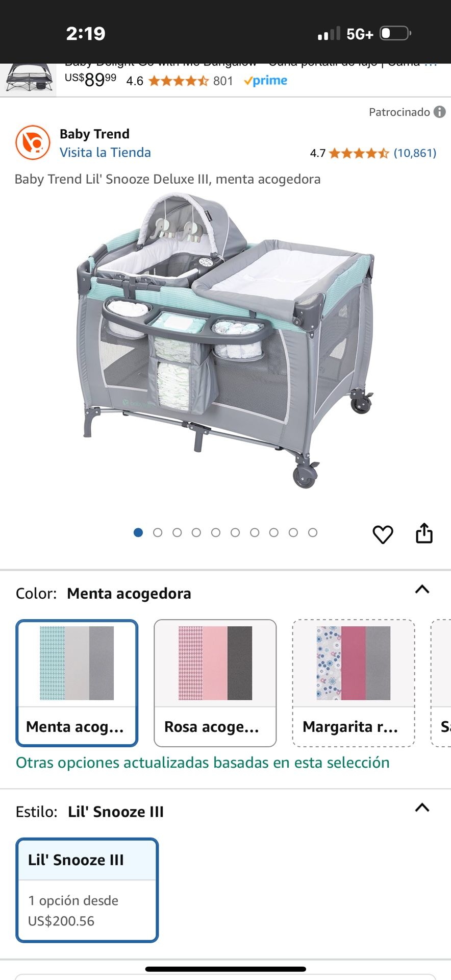Open the sponsored bassinet thumbnail at top
The image size is (451, 980).
coord(28,78)
